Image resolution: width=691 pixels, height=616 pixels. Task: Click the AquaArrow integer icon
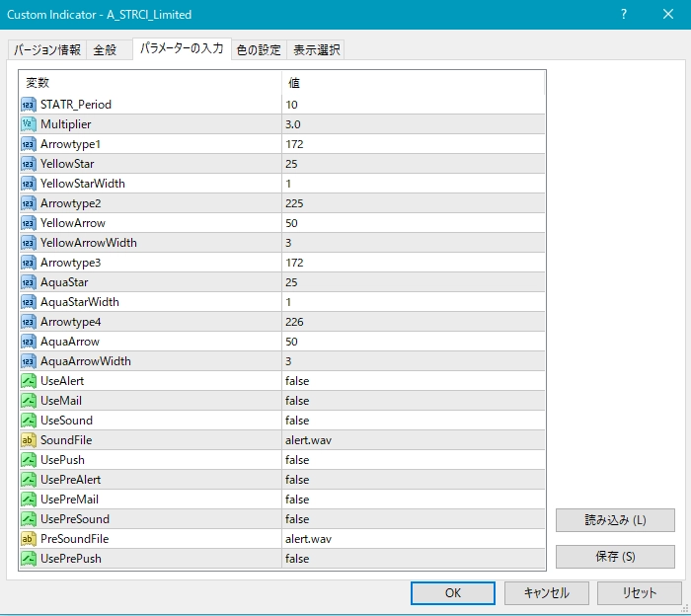pyautogui.click(x=29, y=342)
